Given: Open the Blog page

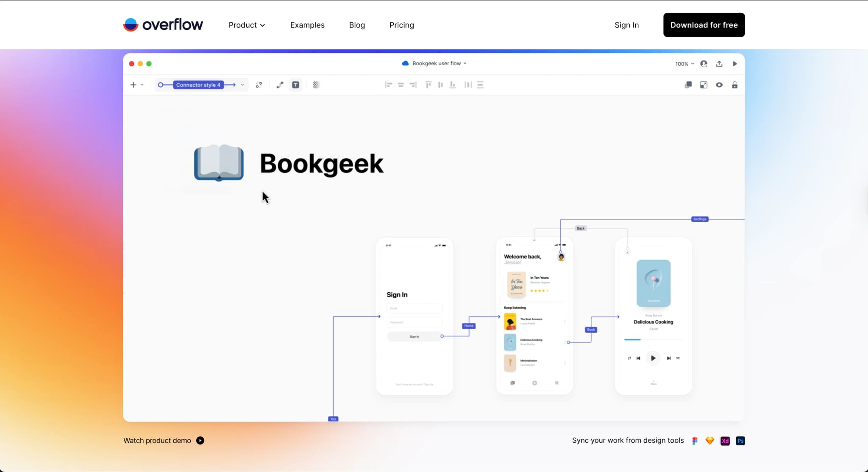Looking at the screenshot, I should 357,25.
